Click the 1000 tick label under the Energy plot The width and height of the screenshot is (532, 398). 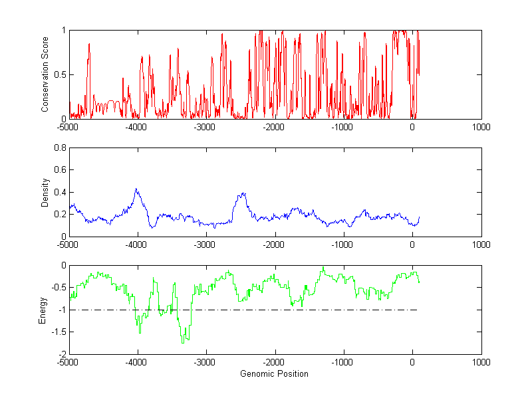[x=481, y=363]
